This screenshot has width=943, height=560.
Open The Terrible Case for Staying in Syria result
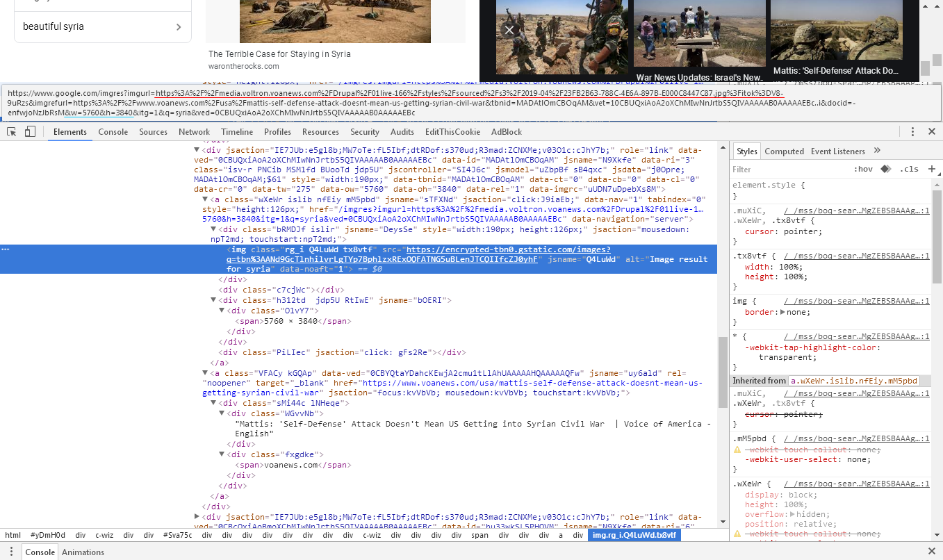279,54
